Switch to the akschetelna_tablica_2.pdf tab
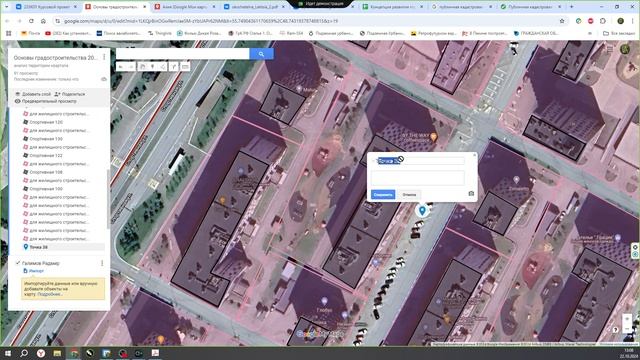 (255, 7)
